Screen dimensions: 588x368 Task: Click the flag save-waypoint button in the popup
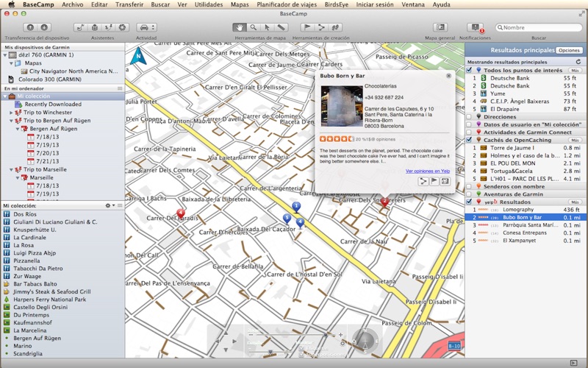click(434, 181)
